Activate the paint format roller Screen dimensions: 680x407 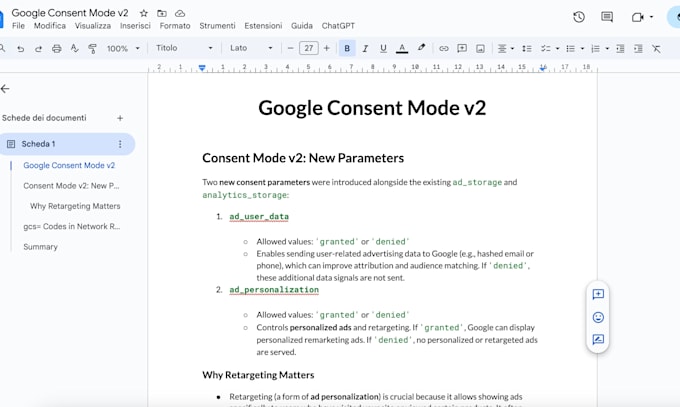pos(92,49)
